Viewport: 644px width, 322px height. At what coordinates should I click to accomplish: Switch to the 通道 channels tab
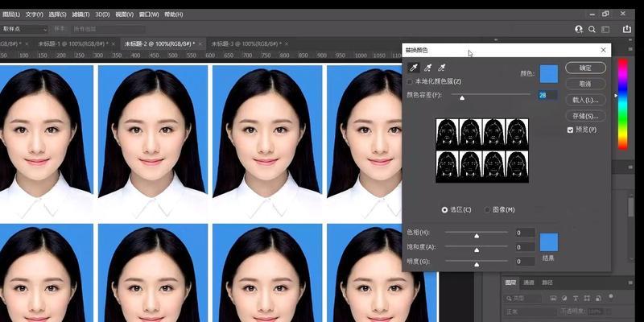(x=529, y=283)
